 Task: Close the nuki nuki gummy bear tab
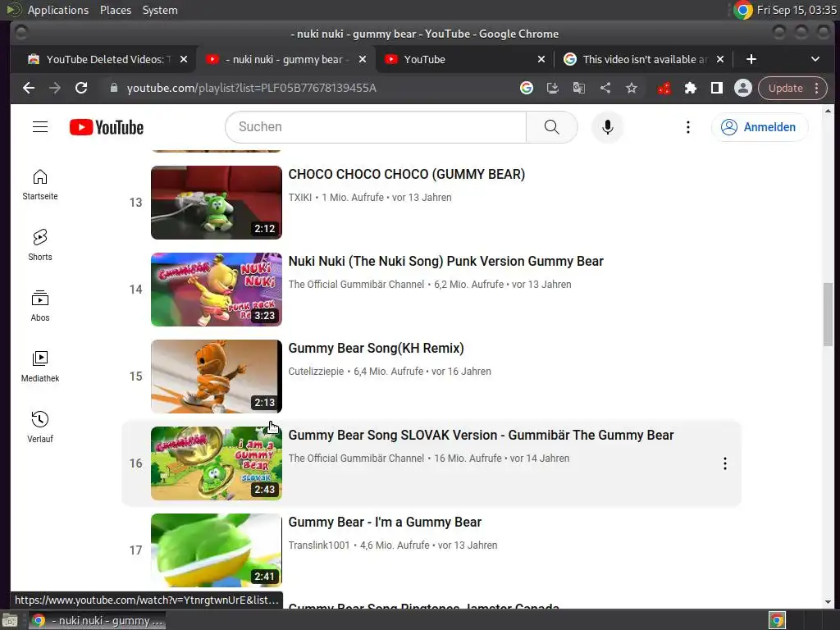363,59
